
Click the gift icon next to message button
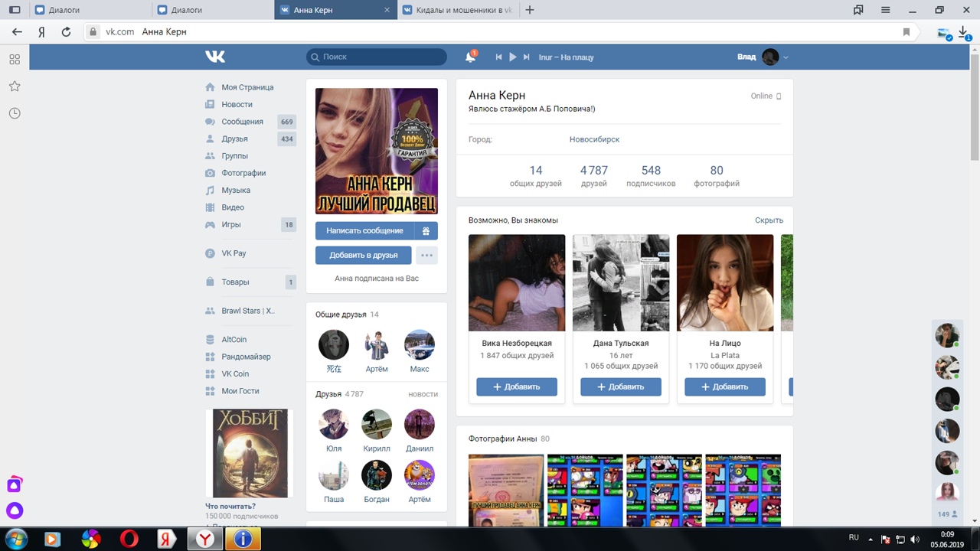coord(426,230)
